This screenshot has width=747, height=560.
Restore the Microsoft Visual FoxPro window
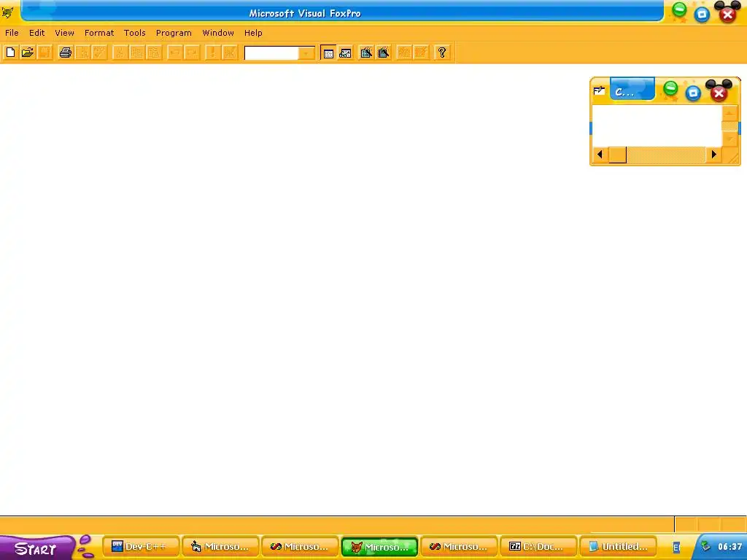(702, 15)
